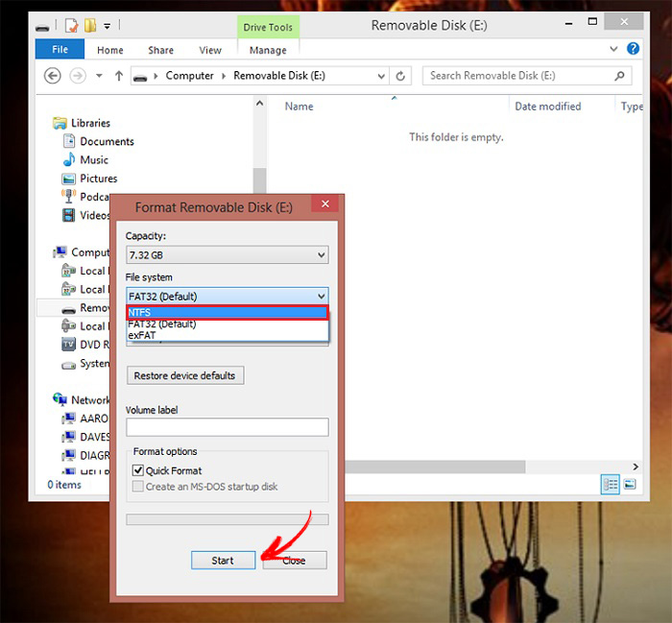The width and height of the screenshot is (672, 623).
Task: Click the Back navigation arrow
Action: (52, 76)
